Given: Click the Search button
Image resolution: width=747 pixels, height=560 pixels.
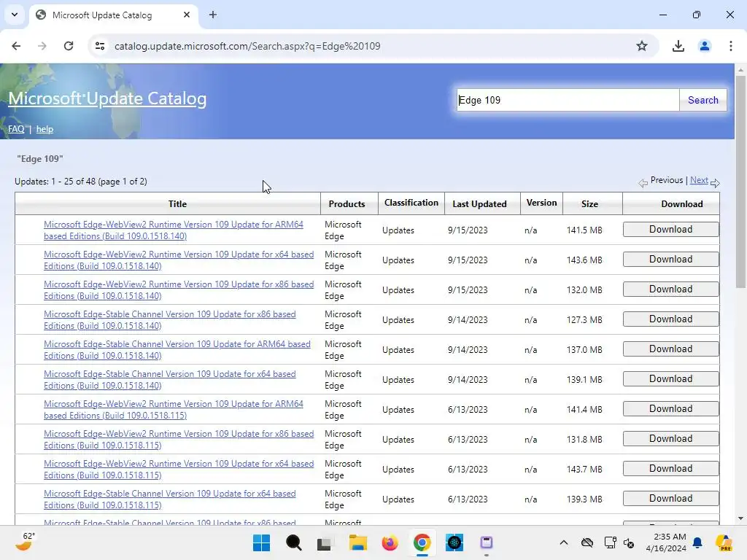Looking at the screenshot, I should click(x=703, y=100).
